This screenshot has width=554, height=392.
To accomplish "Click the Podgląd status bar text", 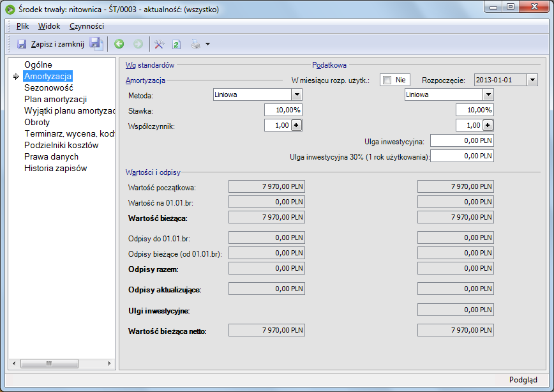I will coord(523,380).
